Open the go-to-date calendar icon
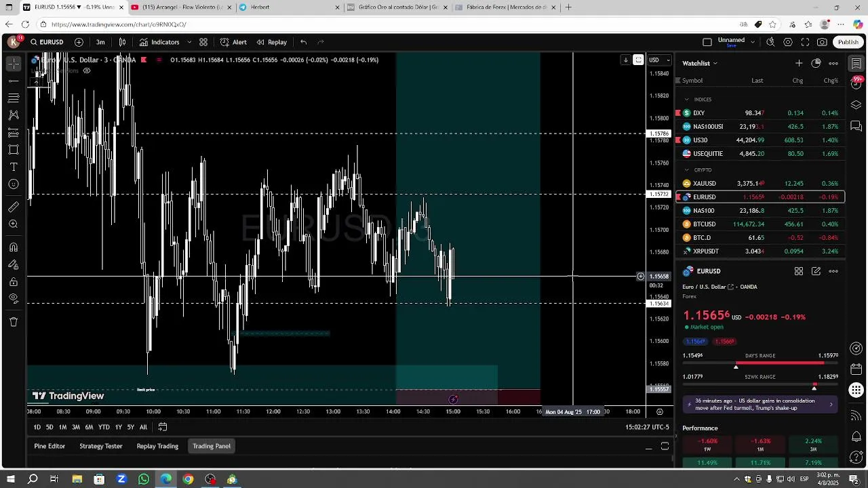The width and height of the screenshot is (868, 488). click(x=163, y=427)
